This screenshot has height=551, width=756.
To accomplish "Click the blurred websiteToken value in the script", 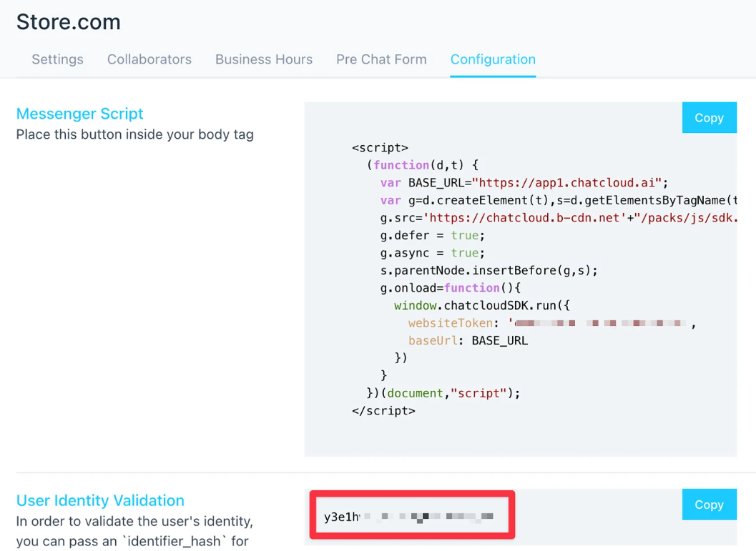I will [x=599, y=324].
